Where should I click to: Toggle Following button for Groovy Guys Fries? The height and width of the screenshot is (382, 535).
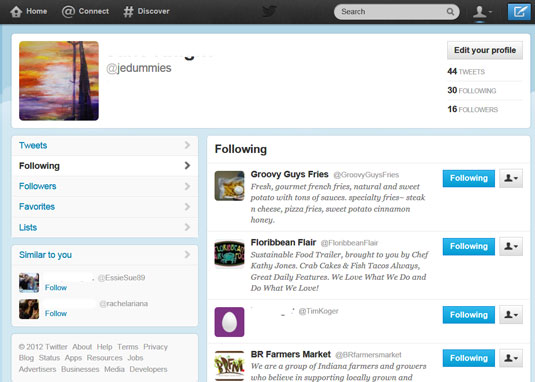coord(468,178)
